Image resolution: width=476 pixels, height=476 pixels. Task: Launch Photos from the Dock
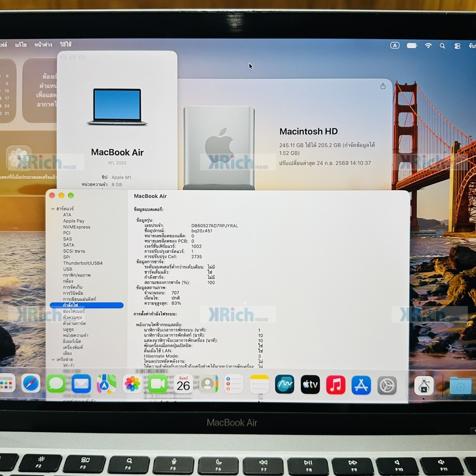coord(132,384)
